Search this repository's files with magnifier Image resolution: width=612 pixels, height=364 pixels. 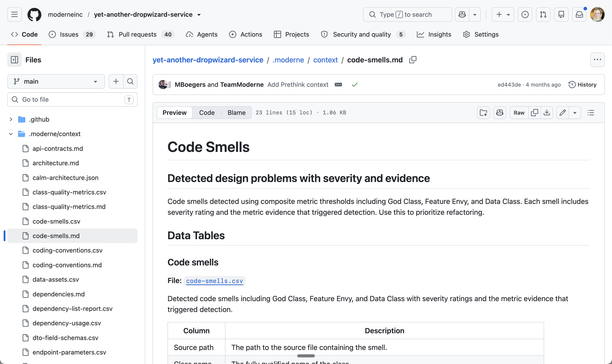pos(130,81)
